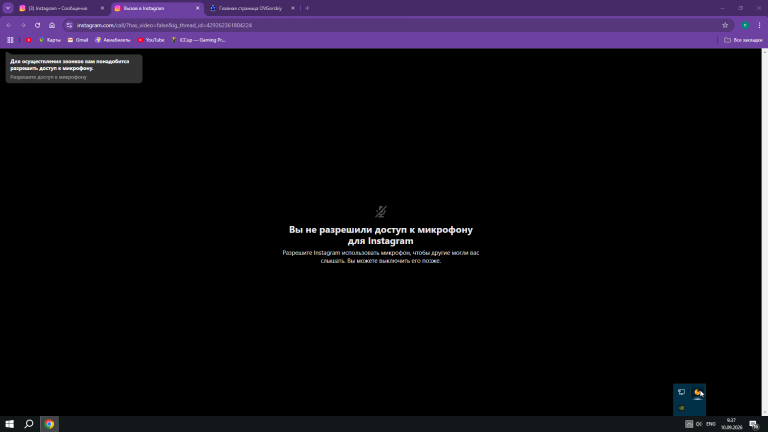Close the Вызов в Instagram tab

[197, 8]
